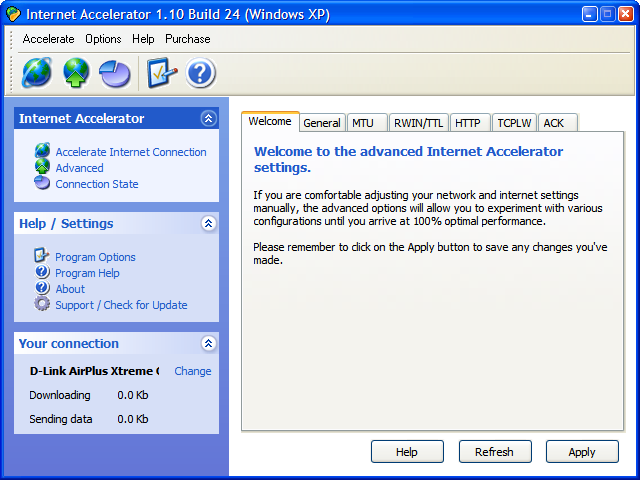
Task: Open the Advanced link in sidebar
Action: [80, 168]
